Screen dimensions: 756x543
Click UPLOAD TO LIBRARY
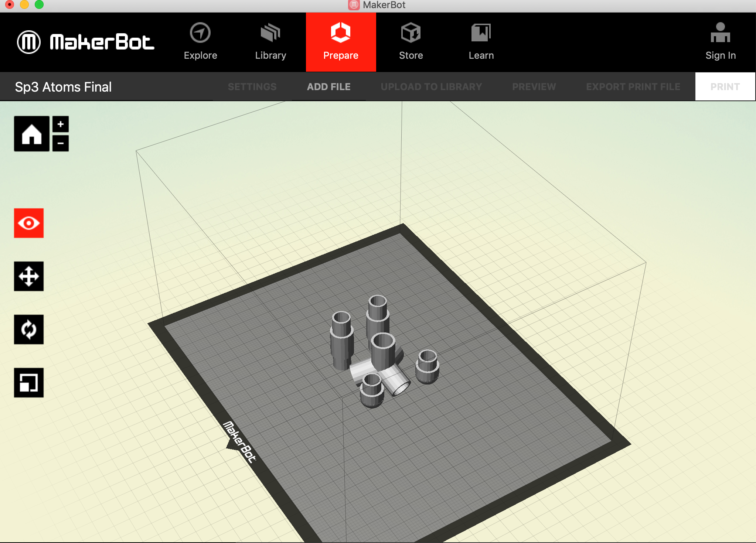pyautogui.click(x=431, y=87)
